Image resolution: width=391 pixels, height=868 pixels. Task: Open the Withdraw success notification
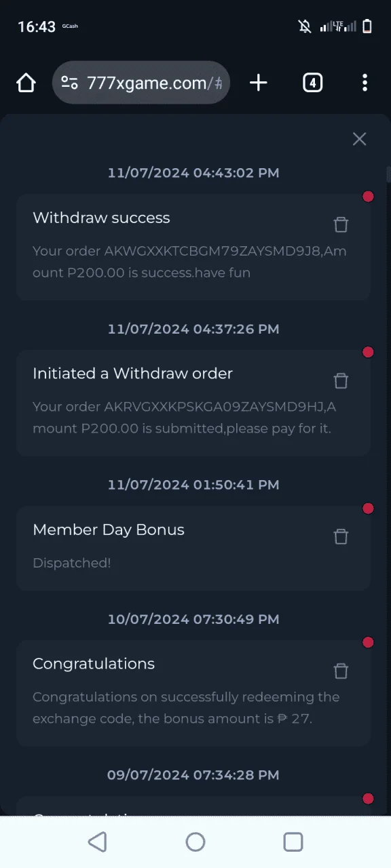[x=193, y=248]
